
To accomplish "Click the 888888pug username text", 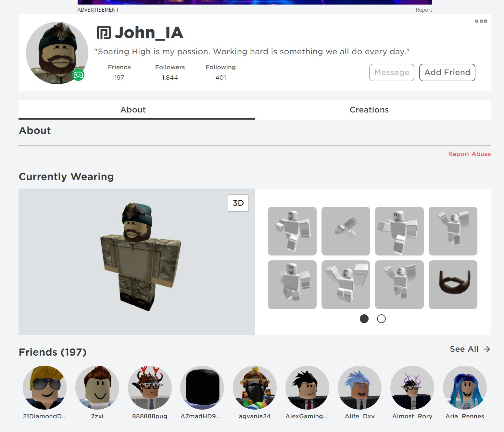I will coord(150,416).
